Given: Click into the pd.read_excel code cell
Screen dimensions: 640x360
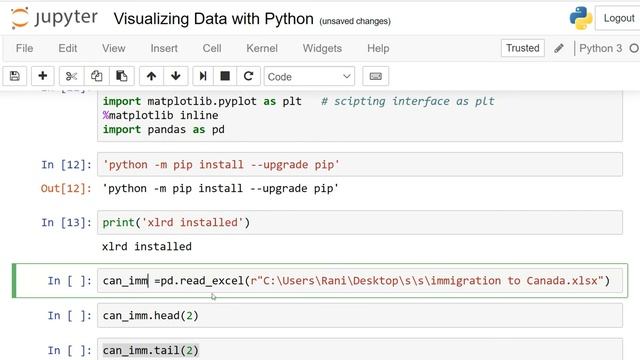Looking at the screenshot, I should 360,281.
